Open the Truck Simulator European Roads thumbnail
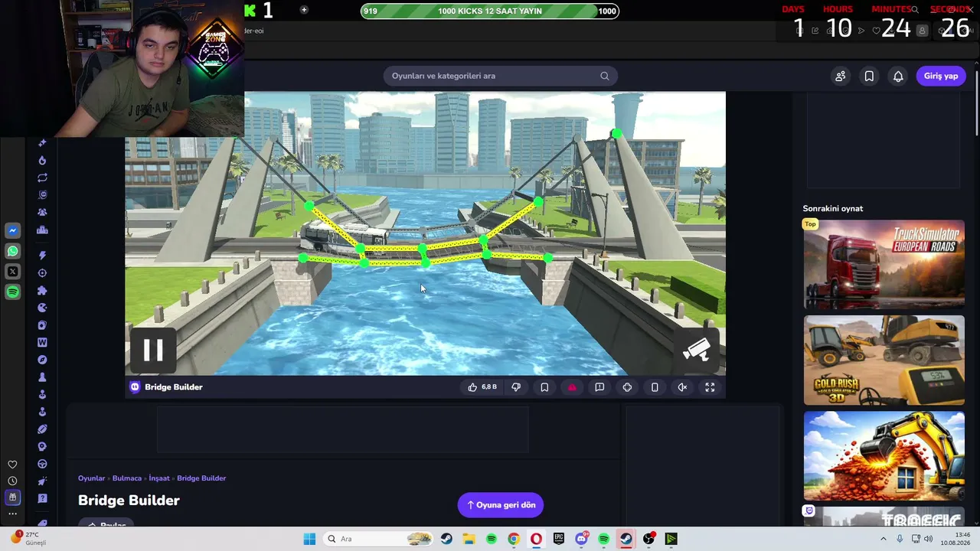 pyautogui.click(x=884, y=265)
